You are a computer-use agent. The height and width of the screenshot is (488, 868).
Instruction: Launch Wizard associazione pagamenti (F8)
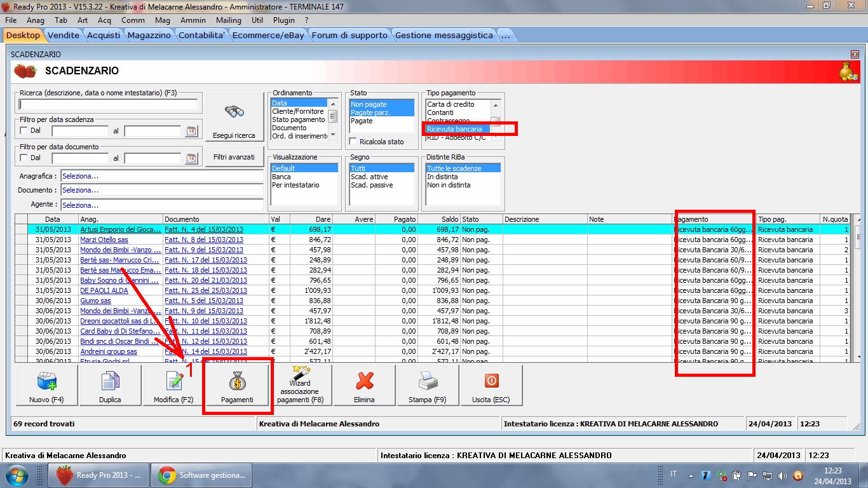[x=301, y=386]
